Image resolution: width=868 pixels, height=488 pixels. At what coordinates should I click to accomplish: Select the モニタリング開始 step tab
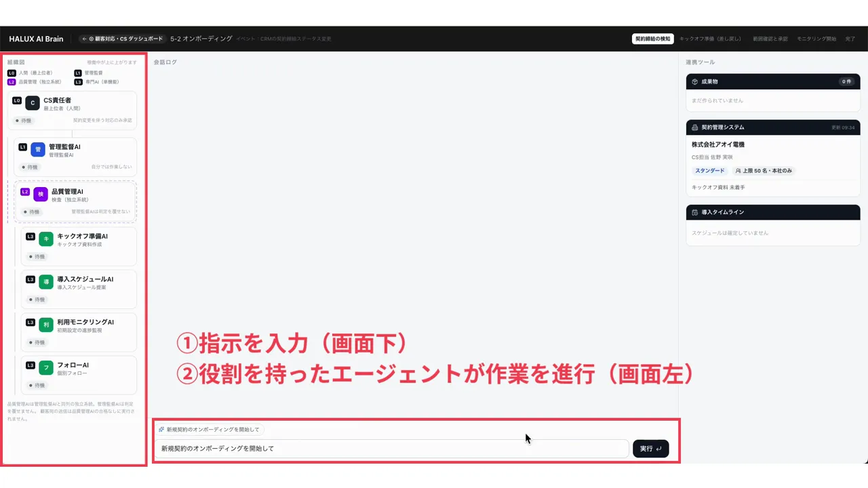[x=816, y=39]
